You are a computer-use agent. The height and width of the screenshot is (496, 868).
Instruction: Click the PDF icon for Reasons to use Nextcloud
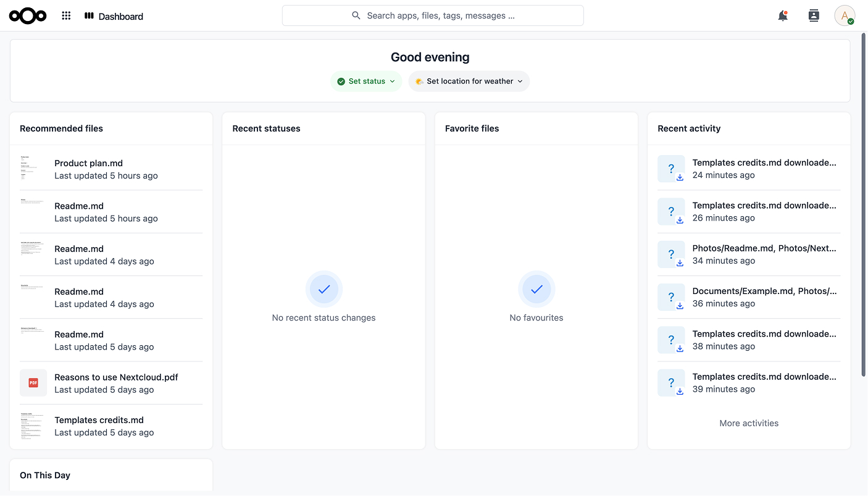pyautogui.click(x=33, y=383)
